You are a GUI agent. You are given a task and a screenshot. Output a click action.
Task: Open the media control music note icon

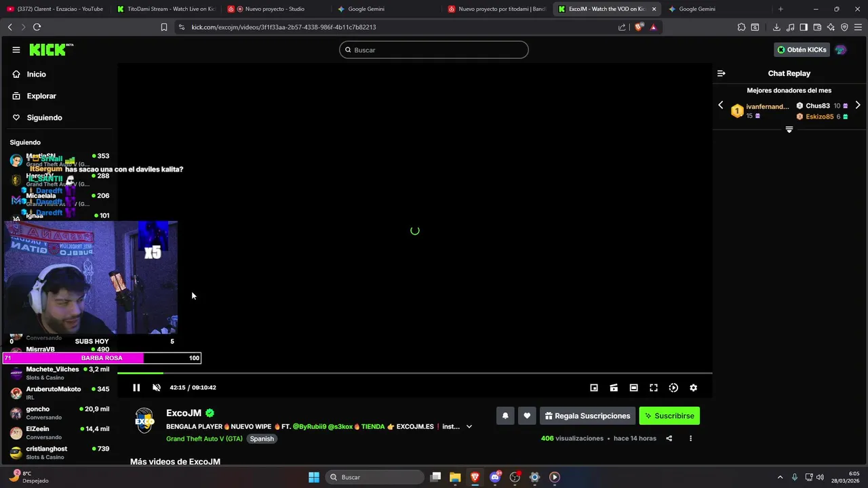(x=790, y=27)
